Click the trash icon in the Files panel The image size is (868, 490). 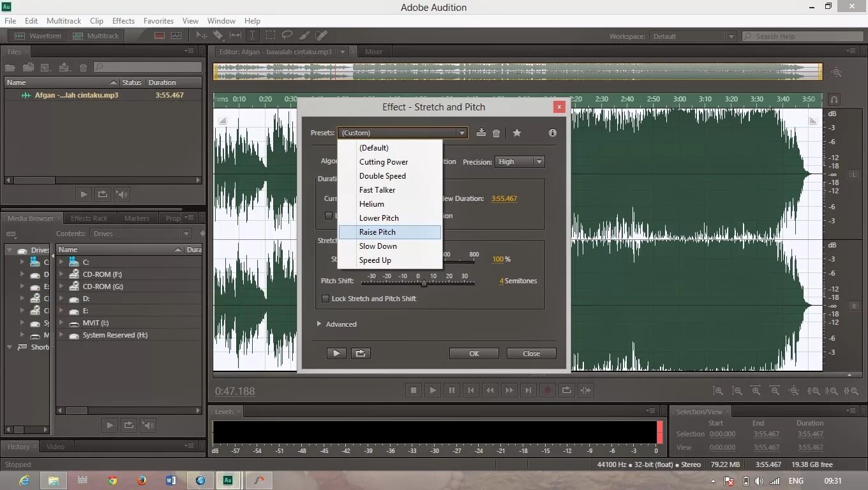pos(83,67)
